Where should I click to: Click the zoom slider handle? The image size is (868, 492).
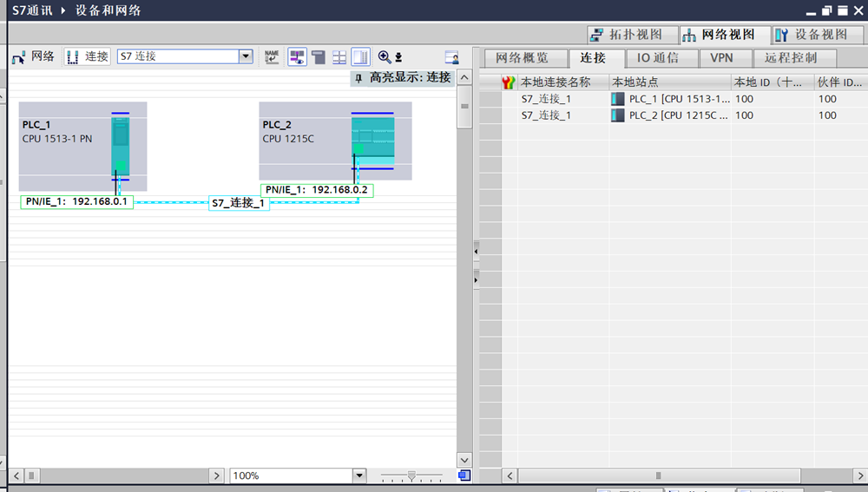411,476
